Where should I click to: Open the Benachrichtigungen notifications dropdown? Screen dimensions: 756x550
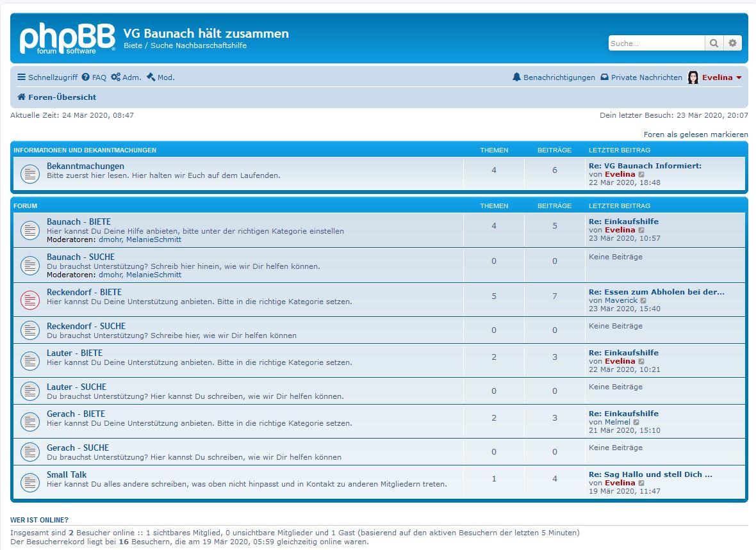554,77
